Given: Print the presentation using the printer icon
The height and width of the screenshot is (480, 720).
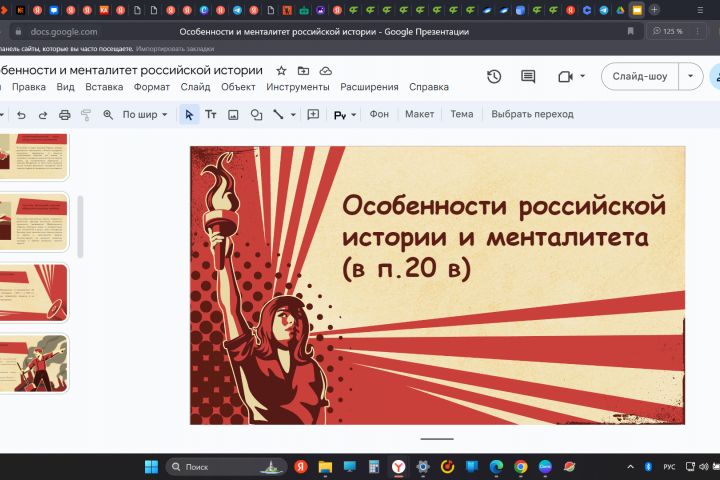Looking at the screenshot, I should pyautogui.click(x=65, y=115).
